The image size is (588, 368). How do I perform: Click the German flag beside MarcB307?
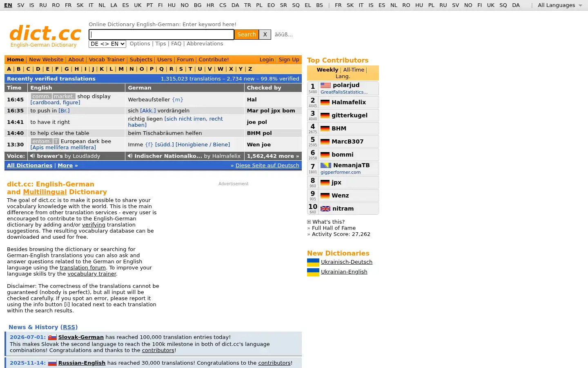(325, 141)
